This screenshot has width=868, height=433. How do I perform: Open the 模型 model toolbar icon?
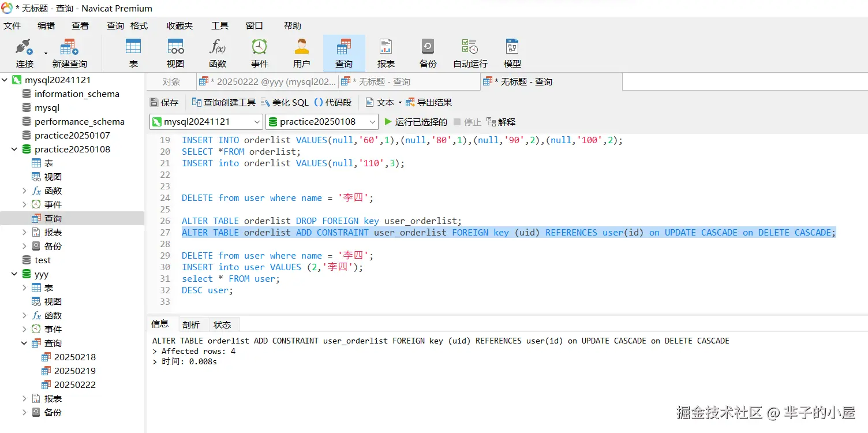tap(512, 53)
